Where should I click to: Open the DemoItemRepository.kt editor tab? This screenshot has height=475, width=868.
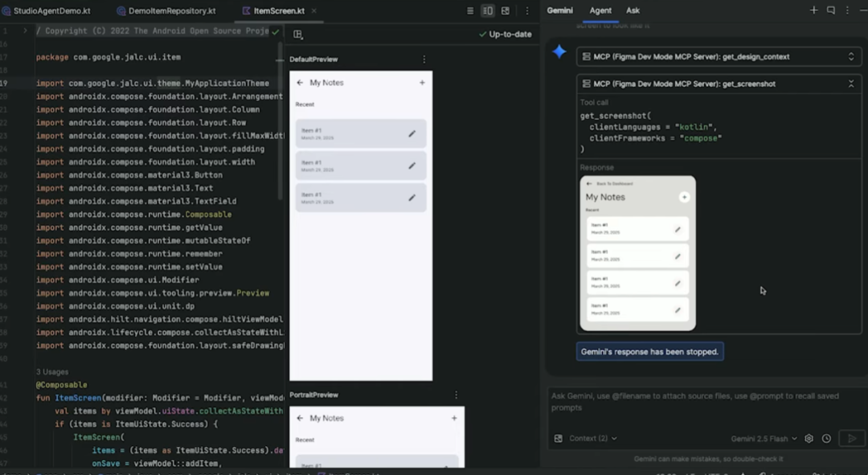point(173,11)
